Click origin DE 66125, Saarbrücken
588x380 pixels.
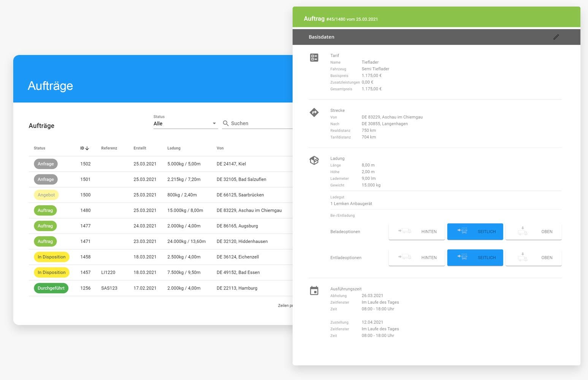click(x=240, y=195)
